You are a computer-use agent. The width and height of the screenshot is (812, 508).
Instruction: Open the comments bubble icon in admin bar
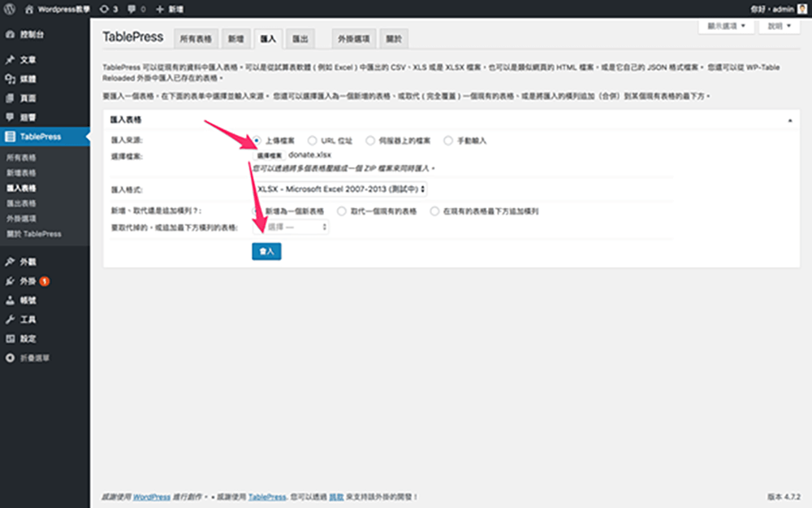(x=132, y=9)
